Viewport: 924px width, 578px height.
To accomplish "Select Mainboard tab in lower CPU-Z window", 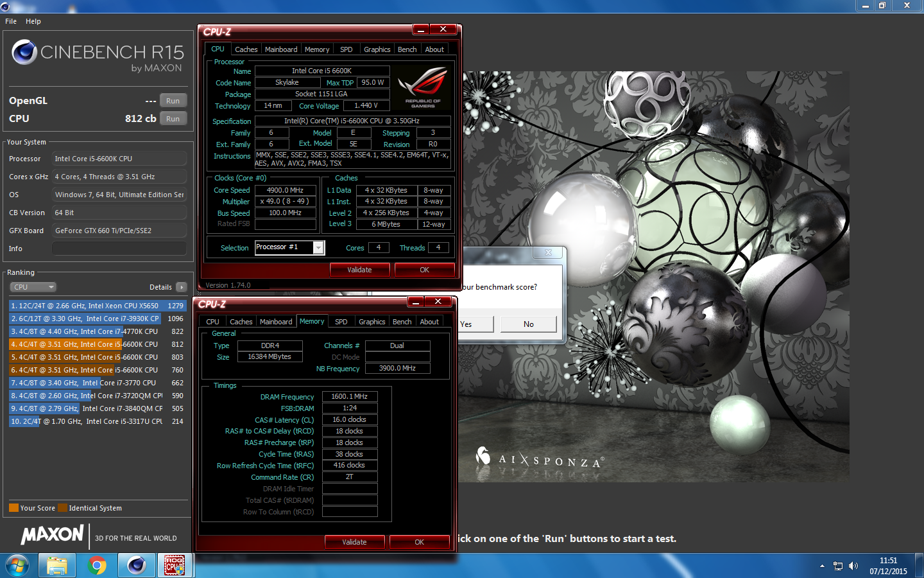I will [x=276, y=322].
